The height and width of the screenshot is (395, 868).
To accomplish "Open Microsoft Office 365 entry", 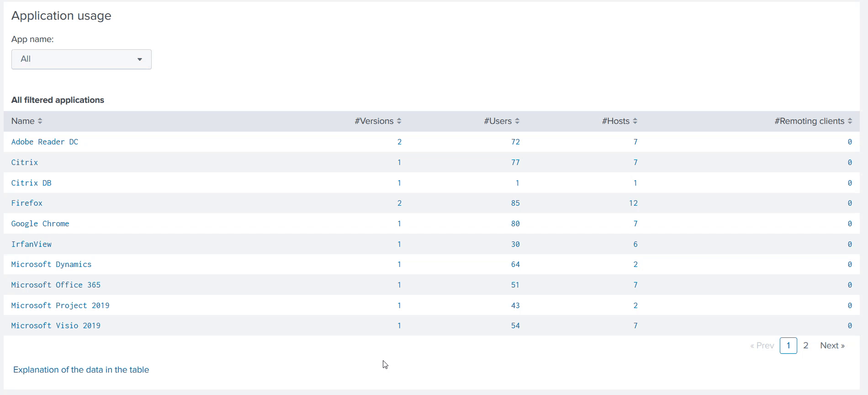I will click(56, 285).
